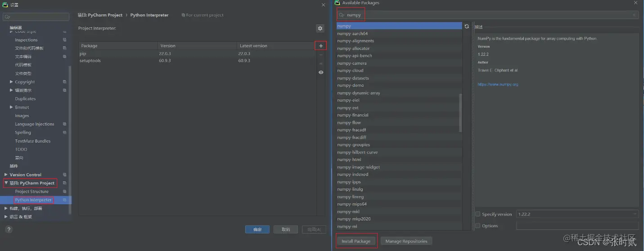Expand the Version Control node
Image resolution: width=644 pixels, height=251 pixels.
coord(6,175)
